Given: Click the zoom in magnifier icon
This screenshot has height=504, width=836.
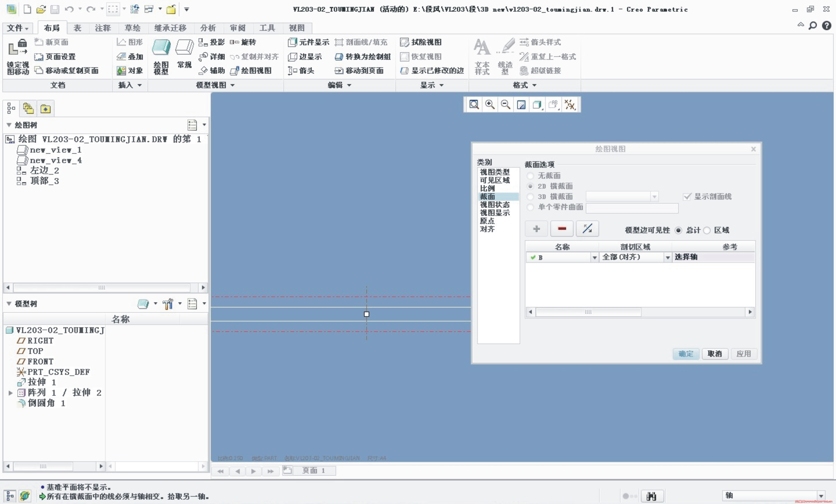Looking at the screenshot, I should coord(490,105).
